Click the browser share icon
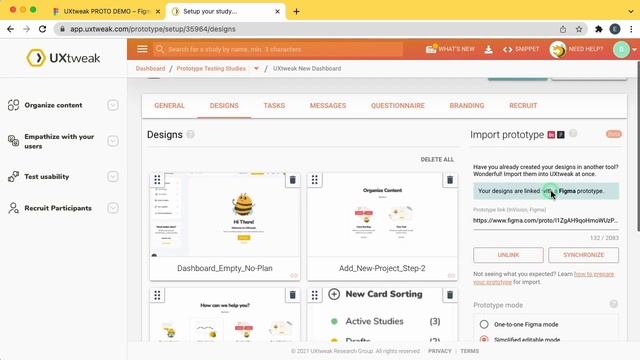The image size is (640, 360). 563,29
